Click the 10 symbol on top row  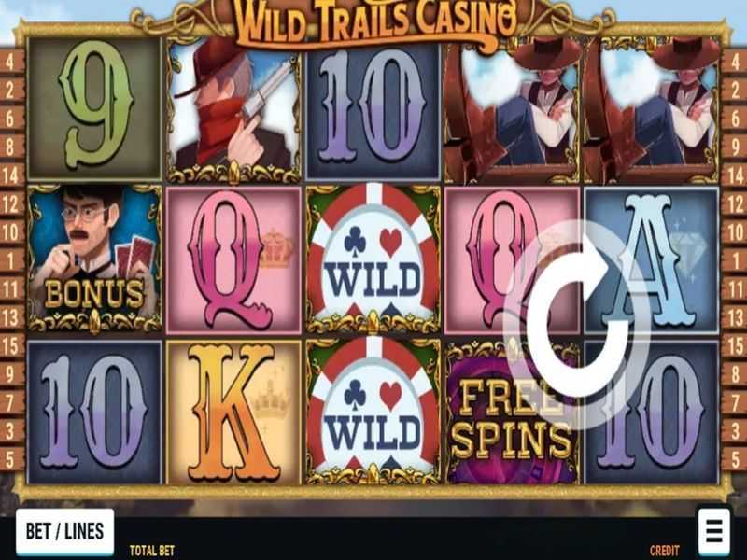373,110
